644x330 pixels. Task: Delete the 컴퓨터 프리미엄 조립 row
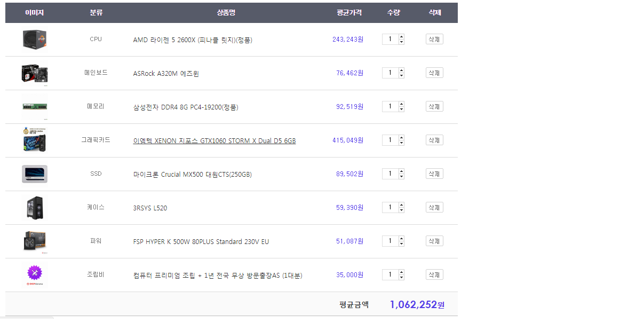coord(434,274)
